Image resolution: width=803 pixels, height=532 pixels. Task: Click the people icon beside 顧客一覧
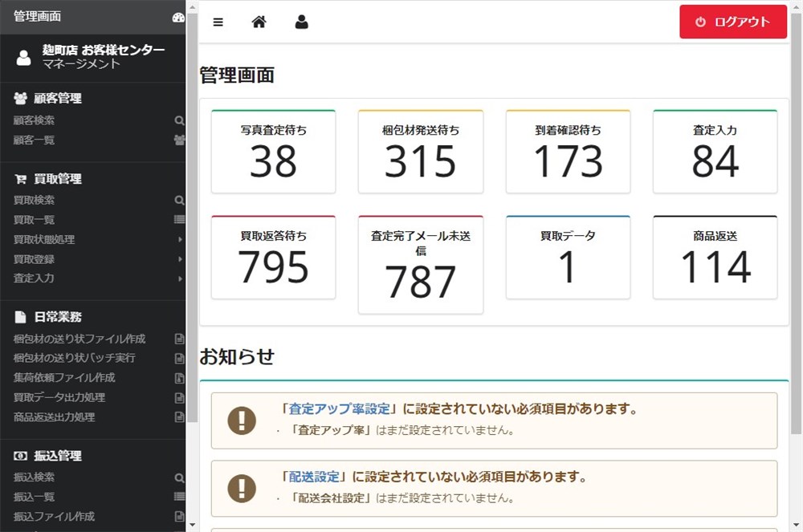(x=178, y=140)
